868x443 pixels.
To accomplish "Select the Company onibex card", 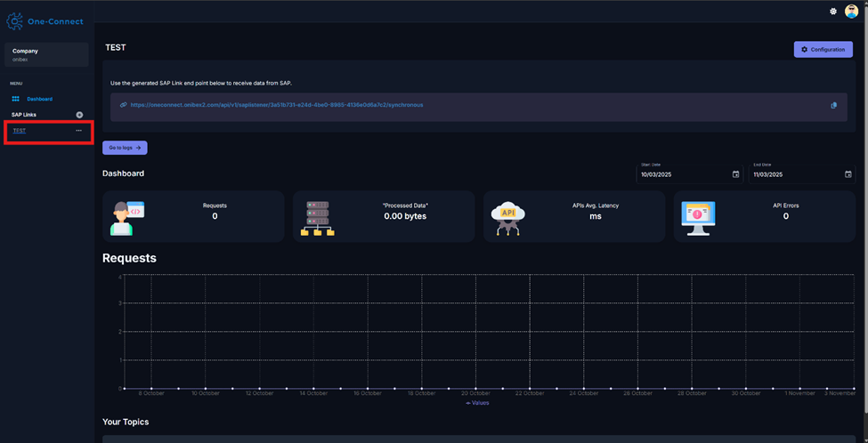I will coord(46,54).
